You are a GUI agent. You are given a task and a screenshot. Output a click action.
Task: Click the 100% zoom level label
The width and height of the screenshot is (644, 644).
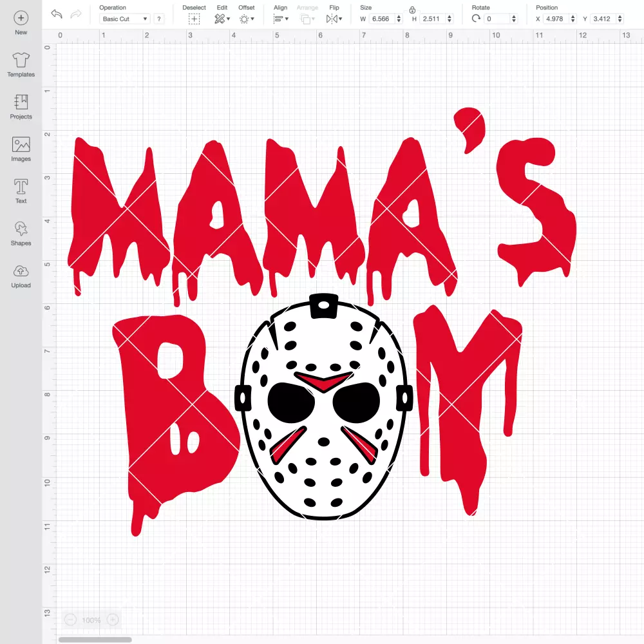click(x=91, y=620)
